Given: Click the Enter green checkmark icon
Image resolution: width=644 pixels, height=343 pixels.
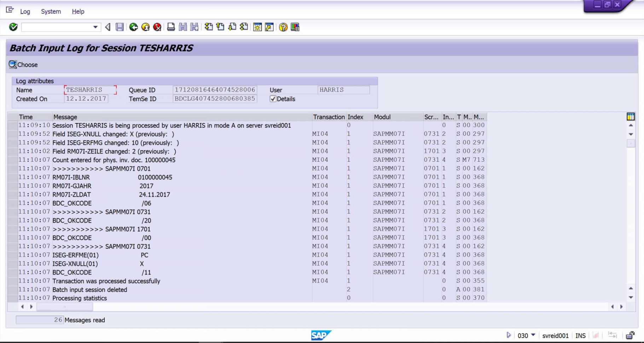Looking at the screenshot, I should pyautogui.click(x=13, y=27).
